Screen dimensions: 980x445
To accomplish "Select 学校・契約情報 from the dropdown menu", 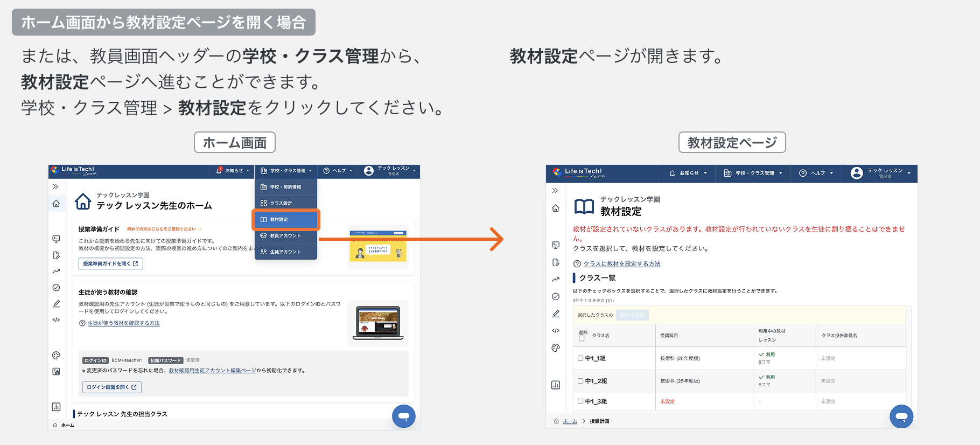I will [286, 187].
